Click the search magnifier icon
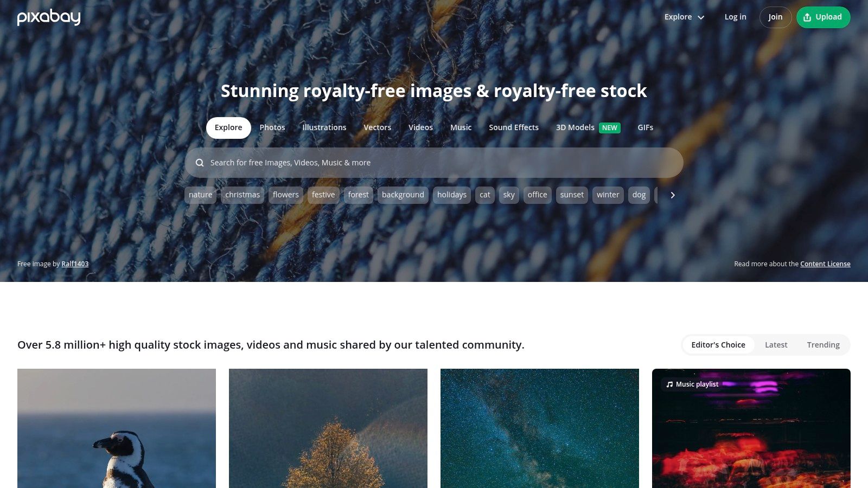Image resolution: width=868 pixels, height=488 pixels. click(200, 163)
